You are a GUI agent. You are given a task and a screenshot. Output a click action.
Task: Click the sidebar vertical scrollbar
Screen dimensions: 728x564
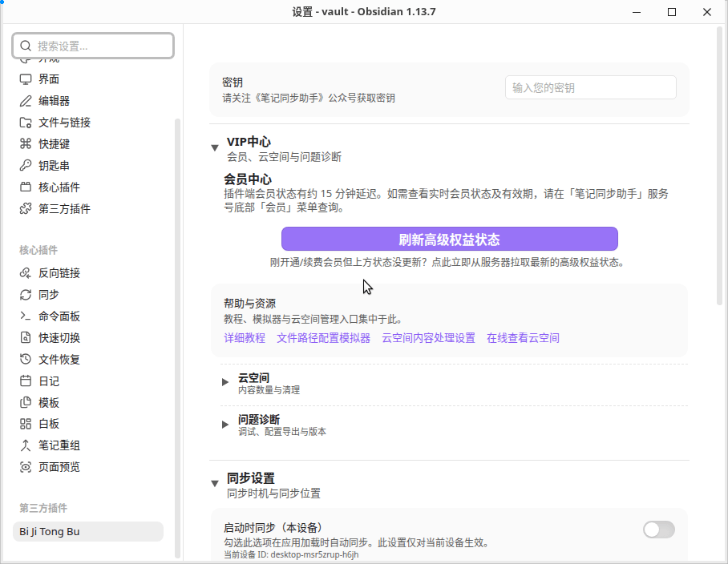pos(177,339)
